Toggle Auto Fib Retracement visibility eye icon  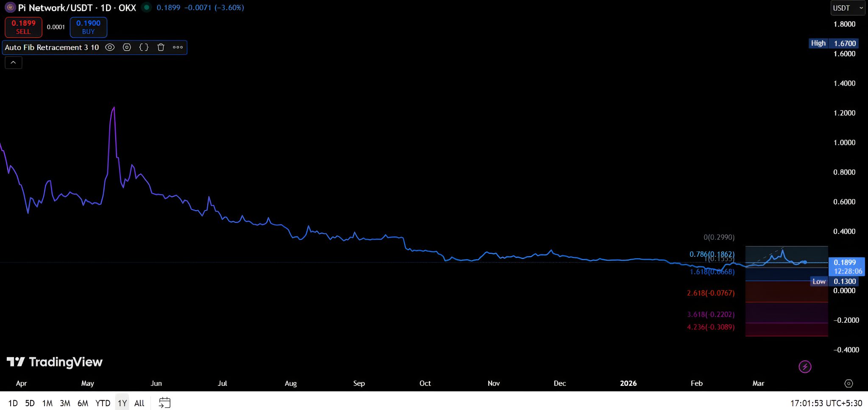(110, 47)
